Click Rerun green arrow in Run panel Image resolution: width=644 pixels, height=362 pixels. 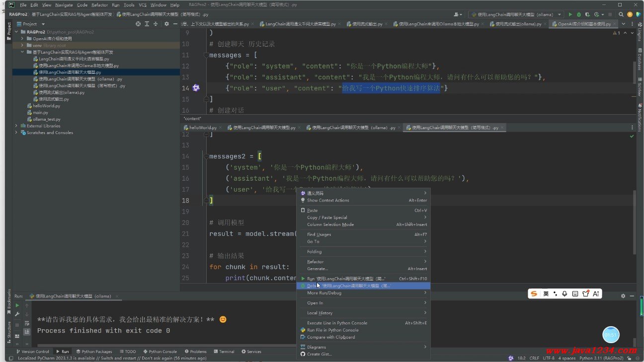[17, 305]
